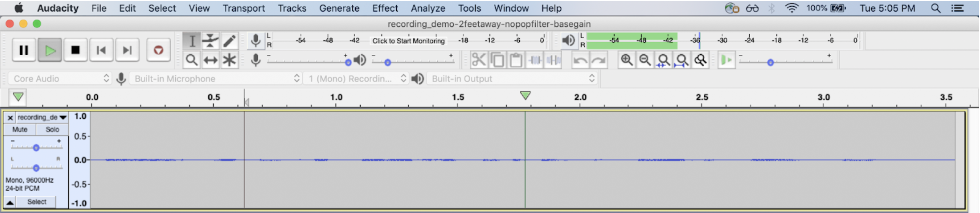This screenshot has width=980, height=213.
Task: Toggle Mute on the track
Action: point(20,129)
